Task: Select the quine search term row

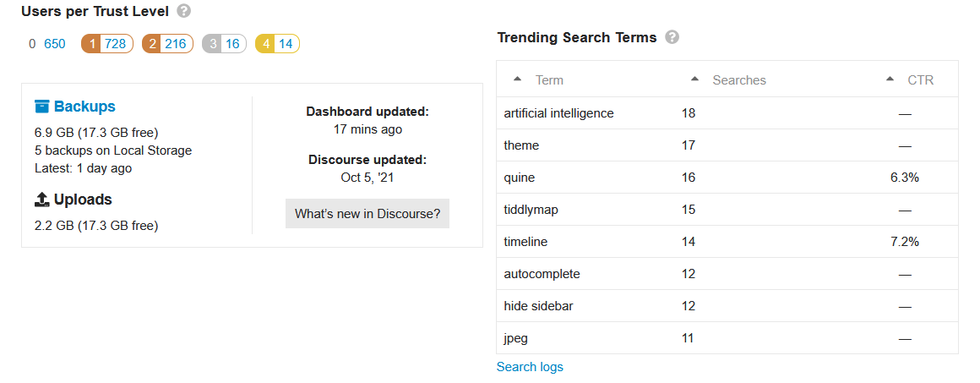Action: coord(727,178)
